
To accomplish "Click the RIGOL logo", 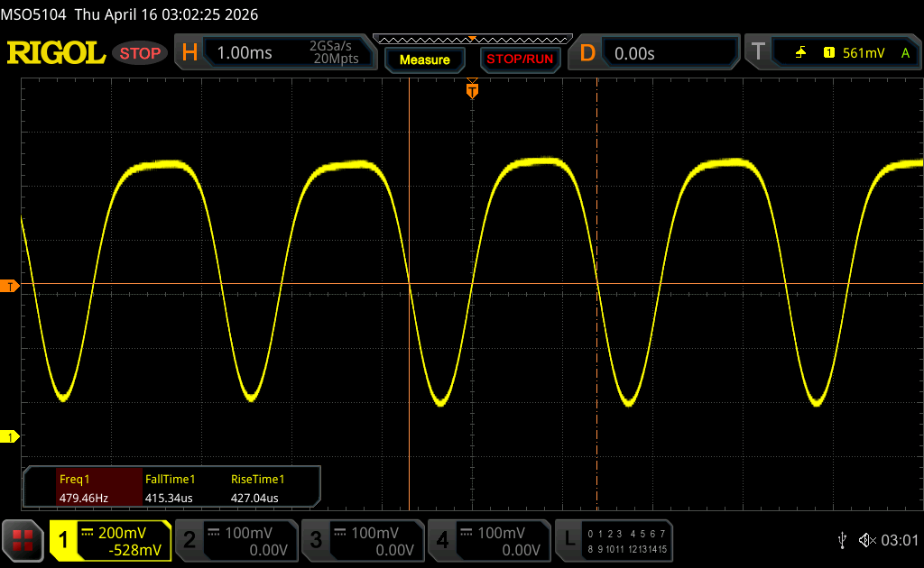I will (x=56, y=53).
